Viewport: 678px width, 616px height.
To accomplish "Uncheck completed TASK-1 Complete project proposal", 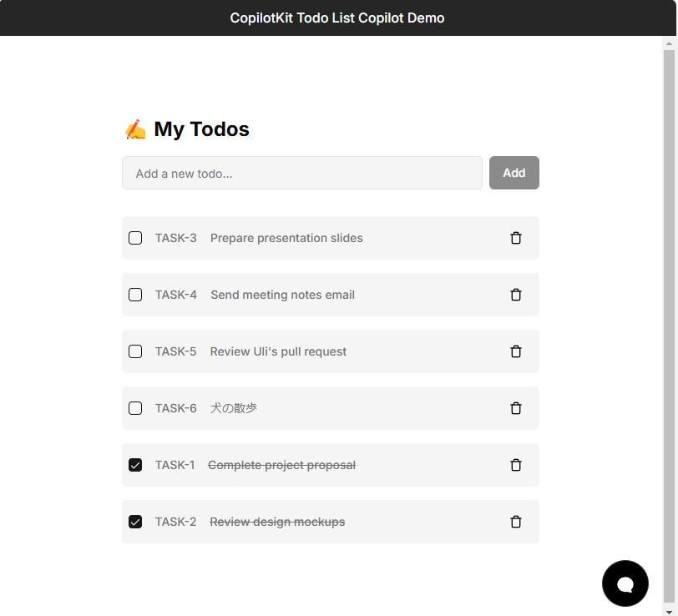I will (135, 465).
